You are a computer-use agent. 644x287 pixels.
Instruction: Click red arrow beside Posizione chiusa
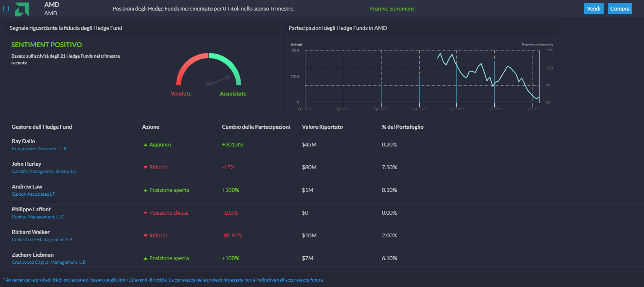click(146, 213)
